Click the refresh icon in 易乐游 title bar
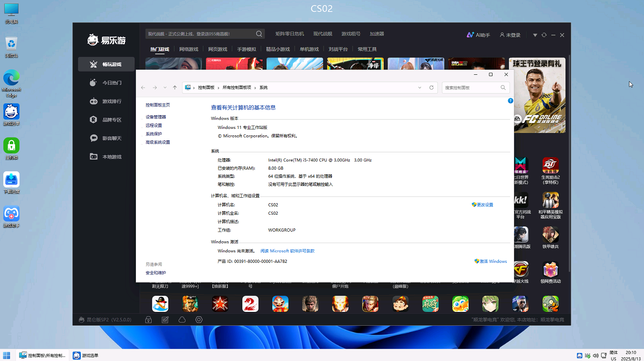This screenshot has height=361, width=644. 544,35
